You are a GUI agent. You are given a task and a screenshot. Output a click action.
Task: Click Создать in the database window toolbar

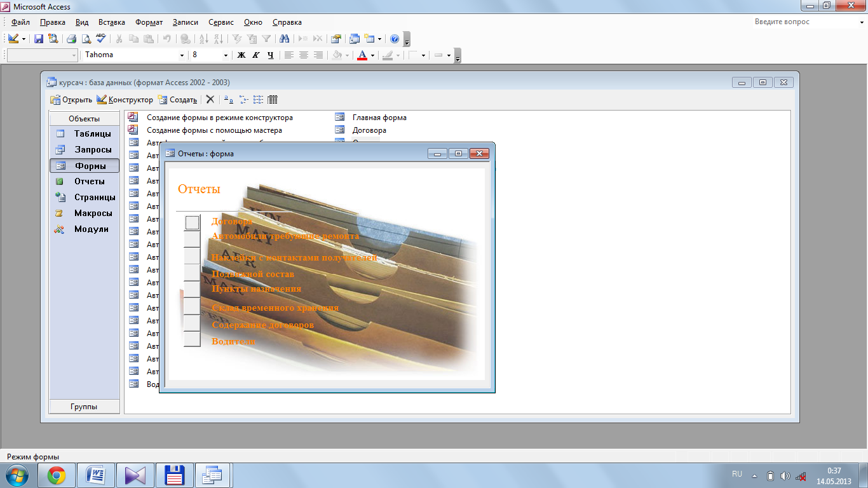click(178, 100)
